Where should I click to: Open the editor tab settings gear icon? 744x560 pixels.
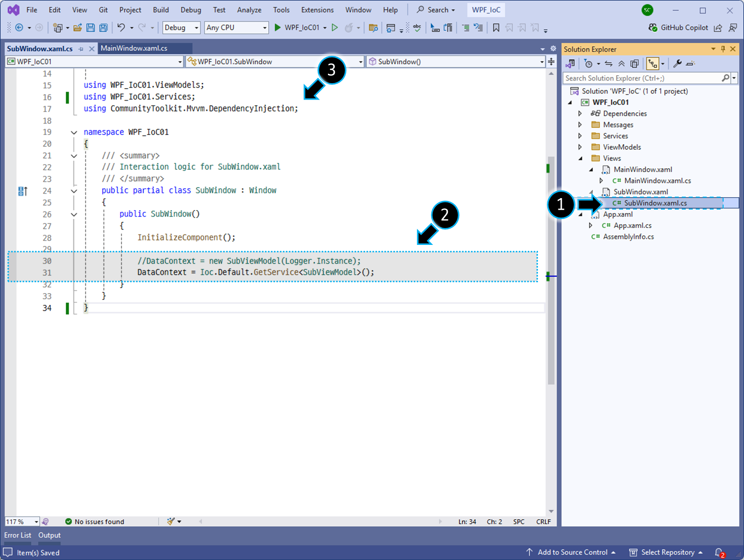coord(553,49)
